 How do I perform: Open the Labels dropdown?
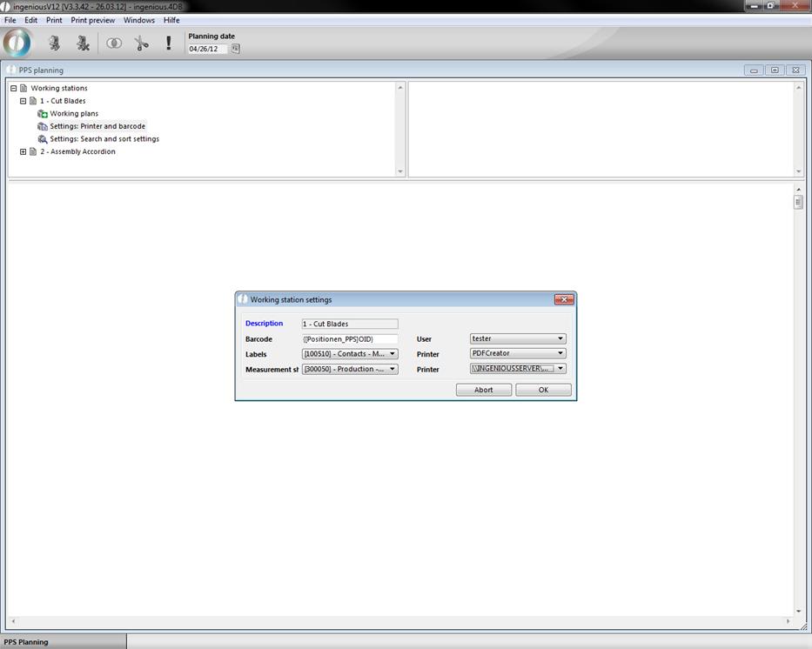(x=349, y=354)
